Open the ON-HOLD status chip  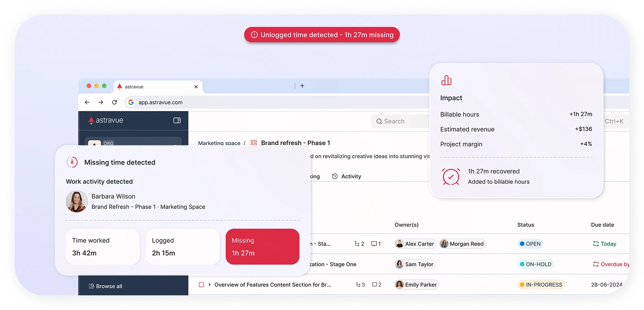click(x=536, y=264)
